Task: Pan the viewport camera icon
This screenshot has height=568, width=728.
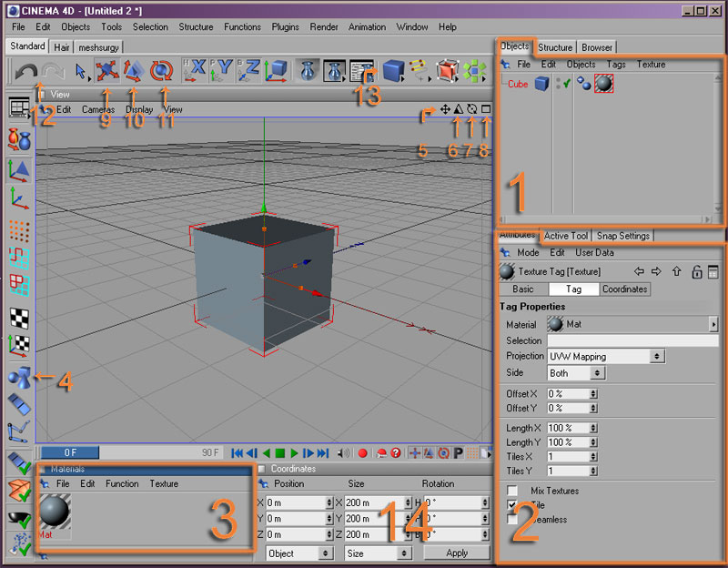Action: [x=445, y=109]
